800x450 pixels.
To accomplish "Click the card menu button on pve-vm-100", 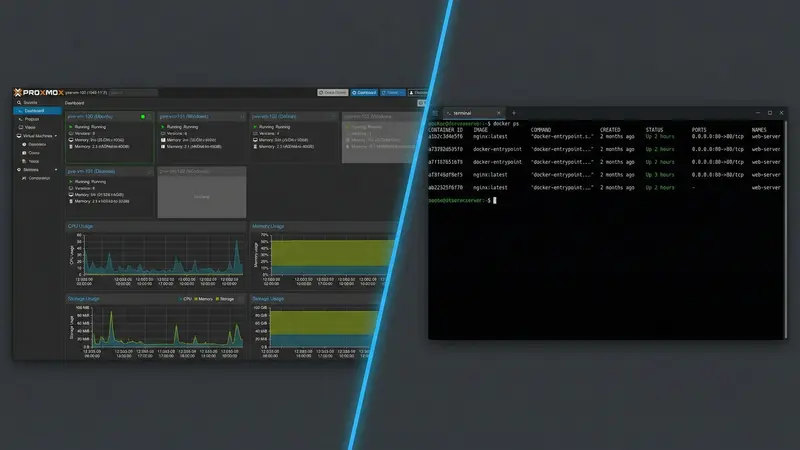I will 149,117.
